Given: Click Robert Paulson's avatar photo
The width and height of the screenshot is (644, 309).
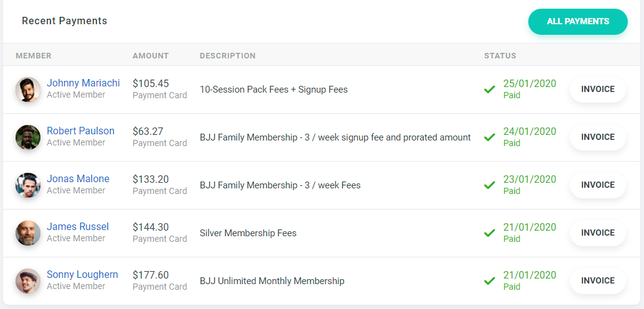Looking at the screenshot, I should coord(28,137).
